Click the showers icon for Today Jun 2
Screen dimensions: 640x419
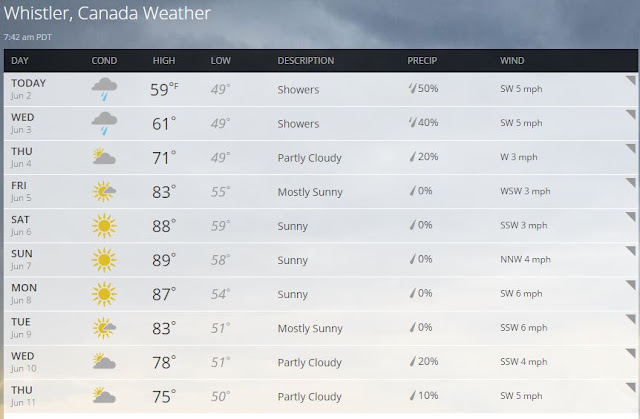[104, 89]
